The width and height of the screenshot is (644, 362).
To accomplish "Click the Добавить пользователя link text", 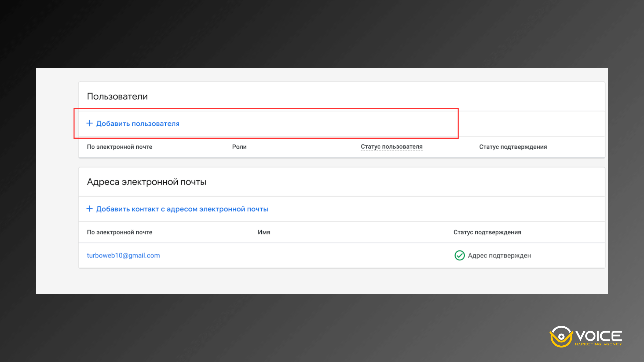I will click(138, 124).
